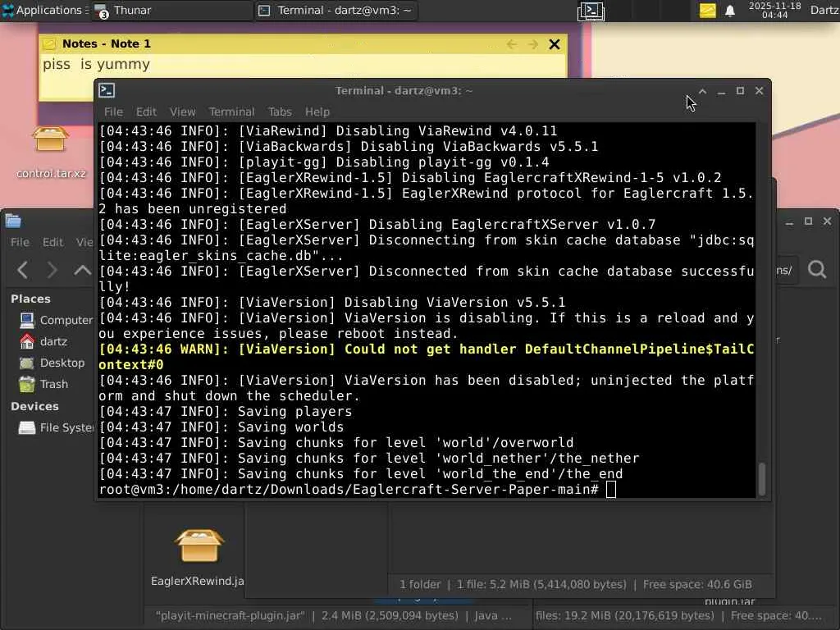Go to previous note with left arrow

(x=512, y=44)
